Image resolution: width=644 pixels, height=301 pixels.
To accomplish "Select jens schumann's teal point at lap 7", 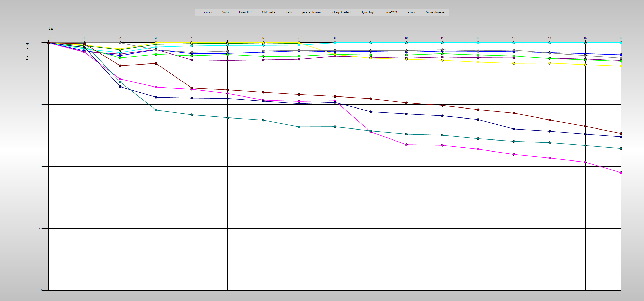I will tap(299, 127).
